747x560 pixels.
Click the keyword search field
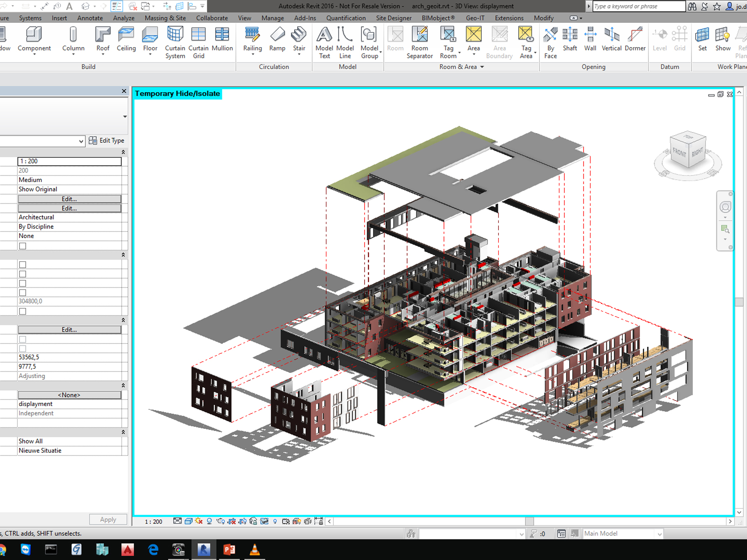639,6
